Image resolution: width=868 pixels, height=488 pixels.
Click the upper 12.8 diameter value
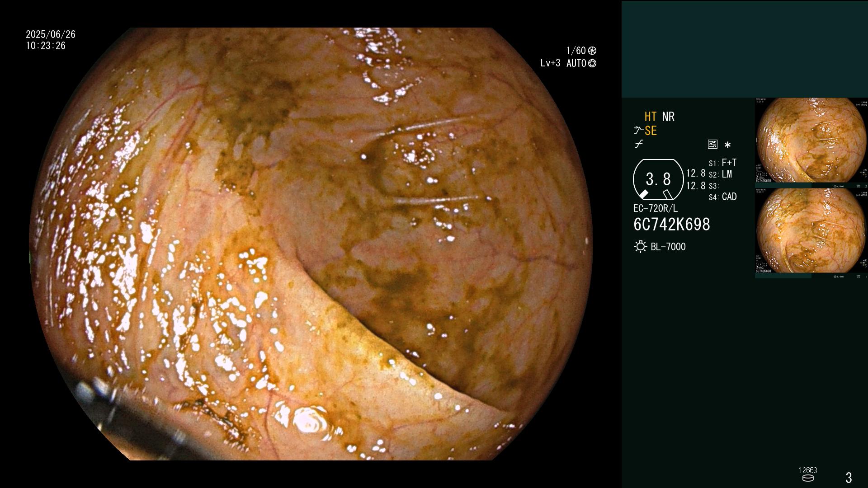696,174
